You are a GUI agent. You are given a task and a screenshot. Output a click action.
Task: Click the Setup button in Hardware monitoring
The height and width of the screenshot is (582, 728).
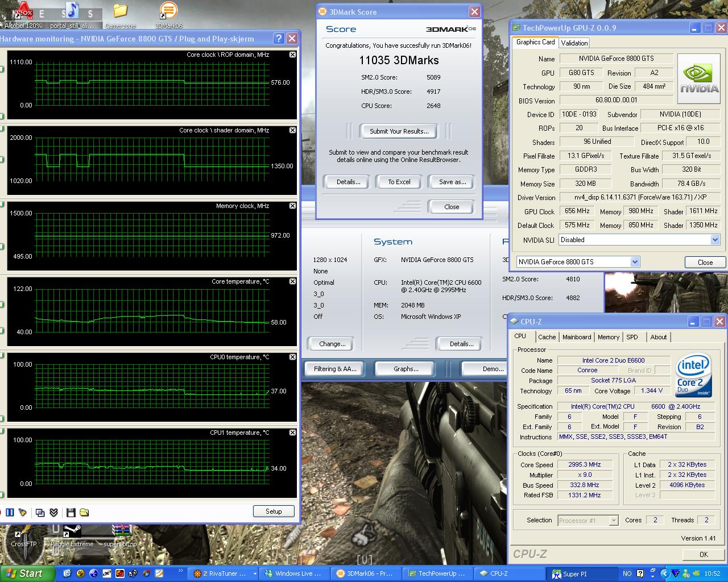[274, 511]
